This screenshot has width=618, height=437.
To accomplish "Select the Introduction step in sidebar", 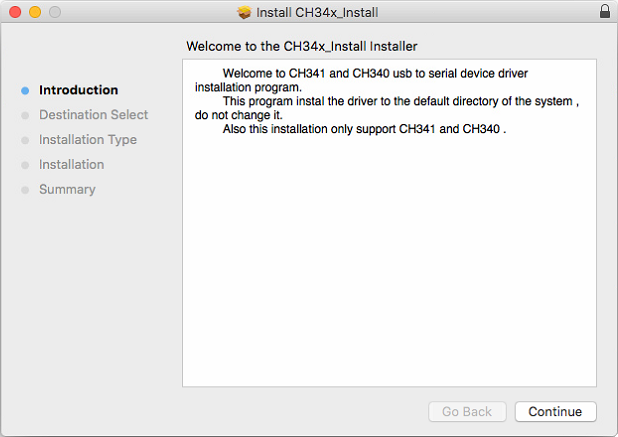I will pyautogui.click(x=78, y=90).
